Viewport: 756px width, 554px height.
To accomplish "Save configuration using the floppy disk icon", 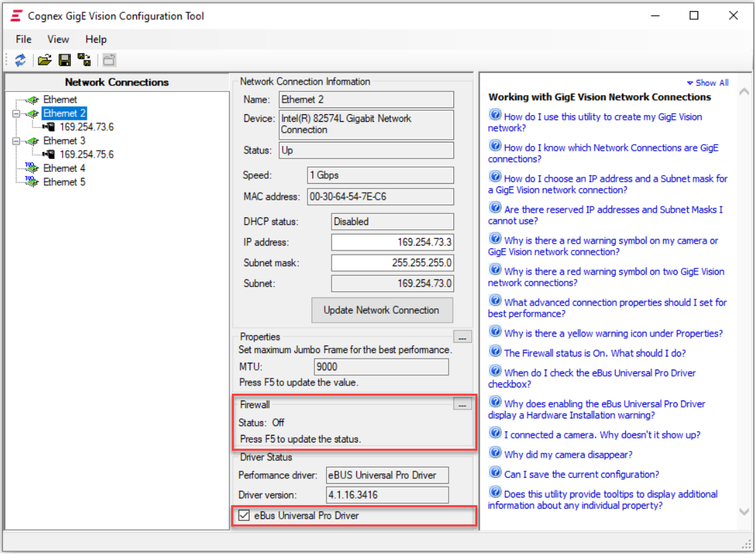I will coord(65,61).
